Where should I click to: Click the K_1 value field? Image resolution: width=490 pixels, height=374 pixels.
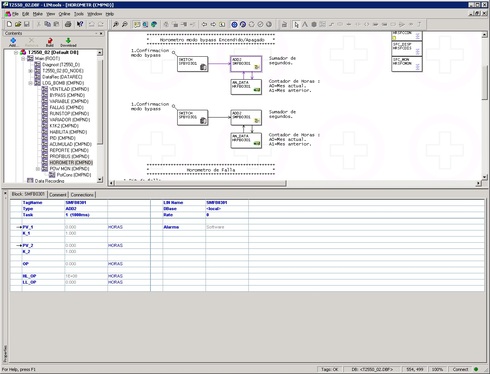tap(86, 233)
